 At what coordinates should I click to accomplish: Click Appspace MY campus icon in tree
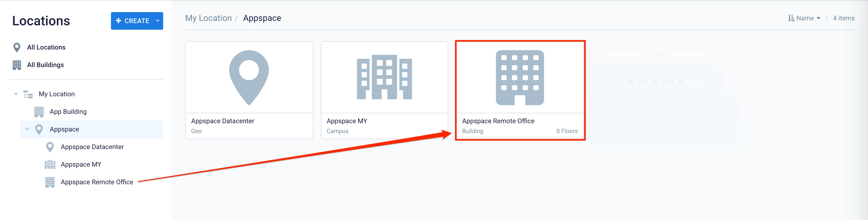[50, 165]
